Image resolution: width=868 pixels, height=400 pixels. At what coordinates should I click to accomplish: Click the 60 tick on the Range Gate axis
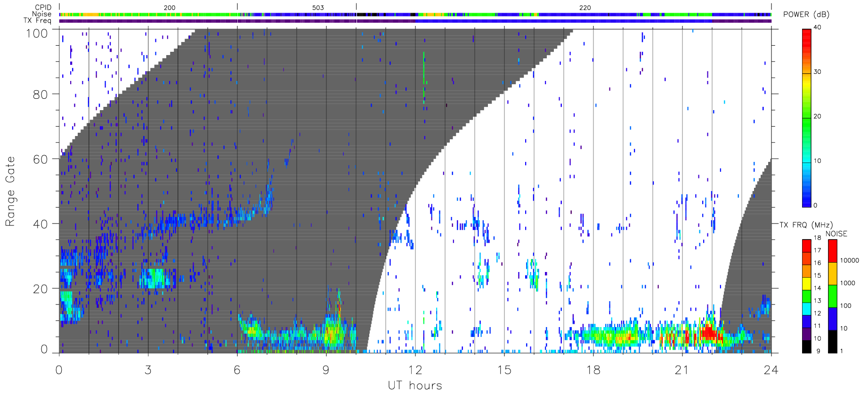click(41, 159)
